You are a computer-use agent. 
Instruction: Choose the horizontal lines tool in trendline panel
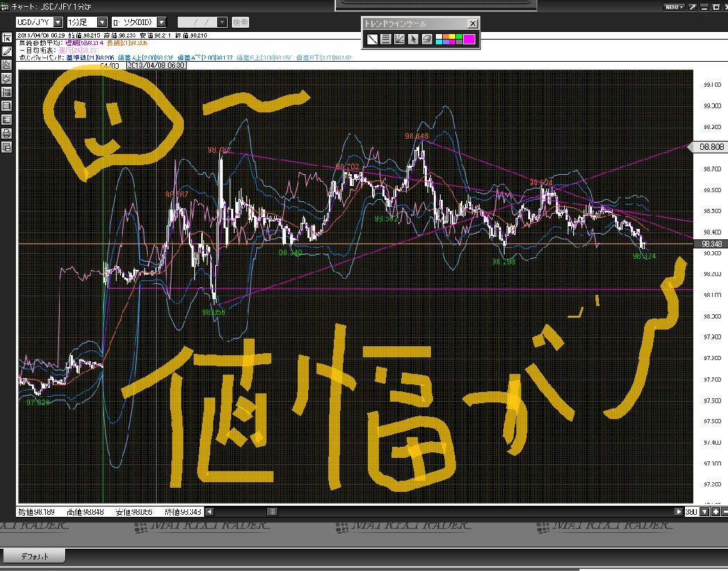coord(386,39)
